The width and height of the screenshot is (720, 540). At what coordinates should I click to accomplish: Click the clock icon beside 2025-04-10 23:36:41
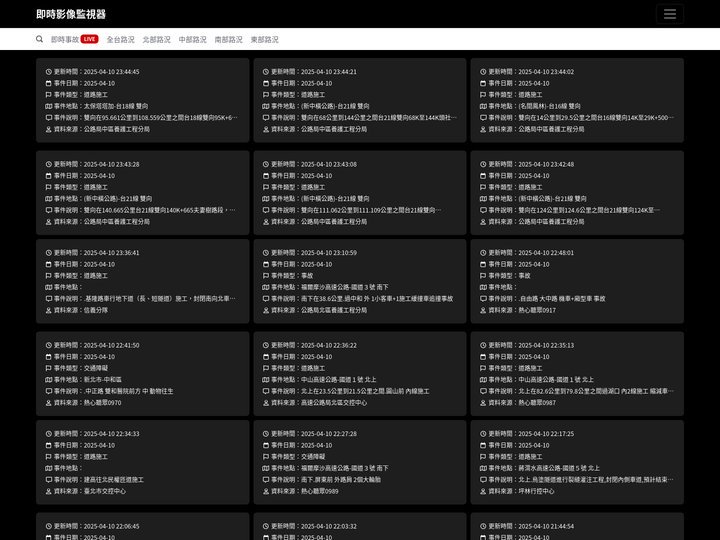coord(48,253)
